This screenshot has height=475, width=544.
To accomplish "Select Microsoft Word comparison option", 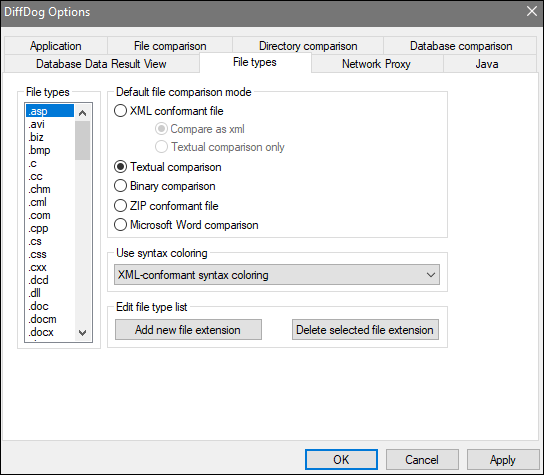I will coord(186,225).
